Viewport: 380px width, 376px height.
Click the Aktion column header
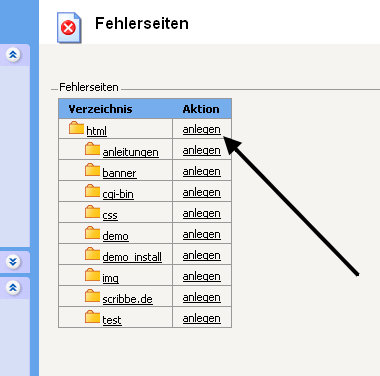coord(201,109)
